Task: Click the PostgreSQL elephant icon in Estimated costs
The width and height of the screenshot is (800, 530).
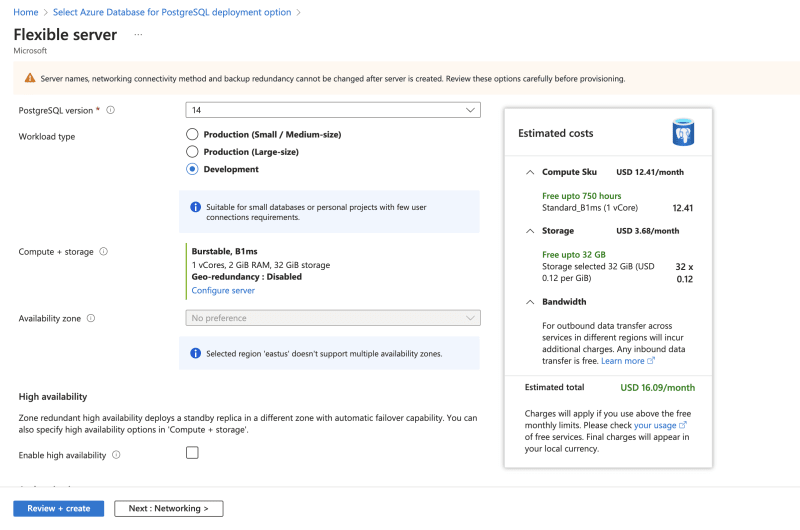Action: click(683, 133)
